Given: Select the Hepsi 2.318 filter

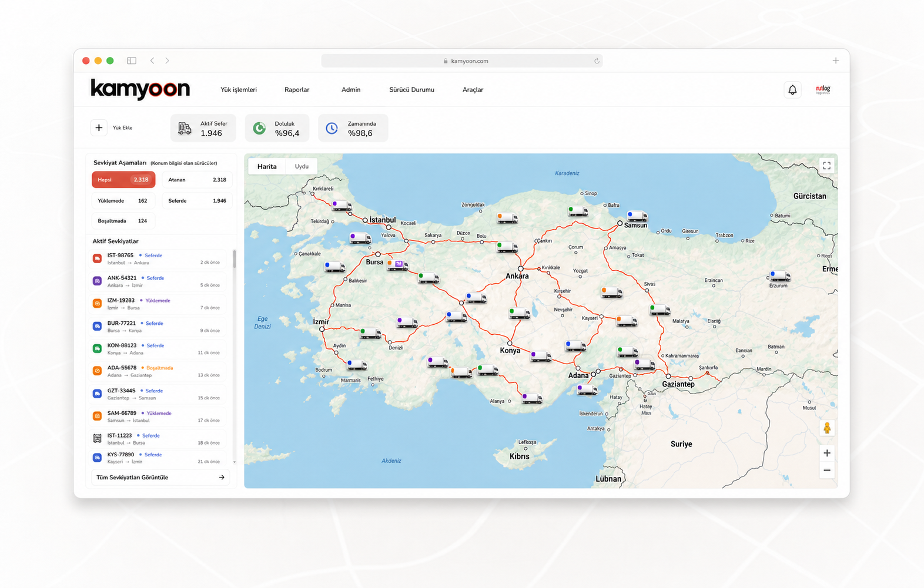Looking at the screenshot, I should pyautogui.click(x=123, y=180).
